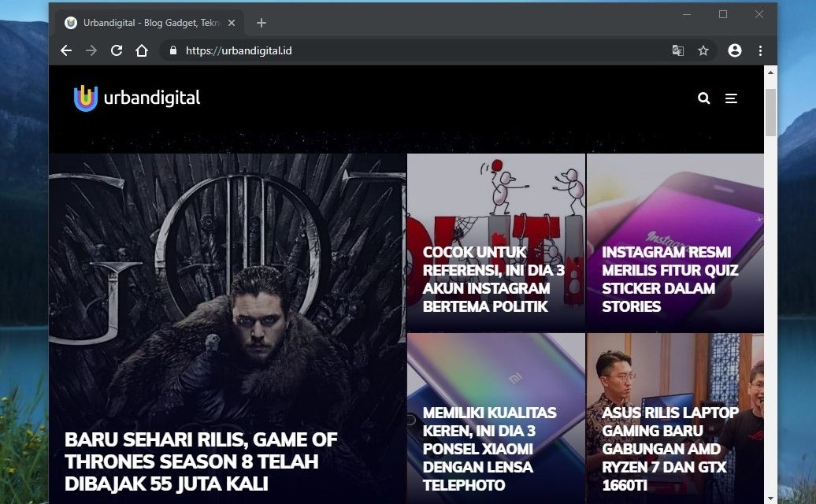Minimize the Chrome window

pyautogui.click(x=687, y=14)
